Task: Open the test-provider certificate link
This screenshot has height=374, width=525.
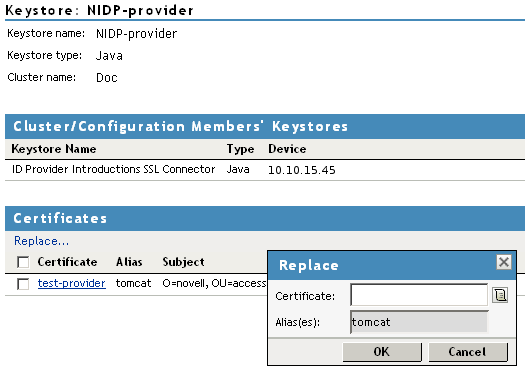Action: [x=72, y=283]
